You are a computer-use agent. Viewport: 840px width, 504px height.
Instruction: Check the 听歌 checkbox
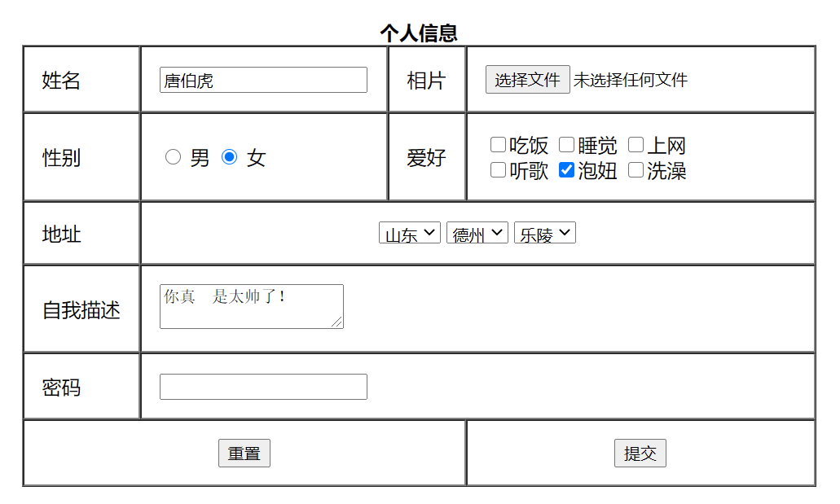498,170
